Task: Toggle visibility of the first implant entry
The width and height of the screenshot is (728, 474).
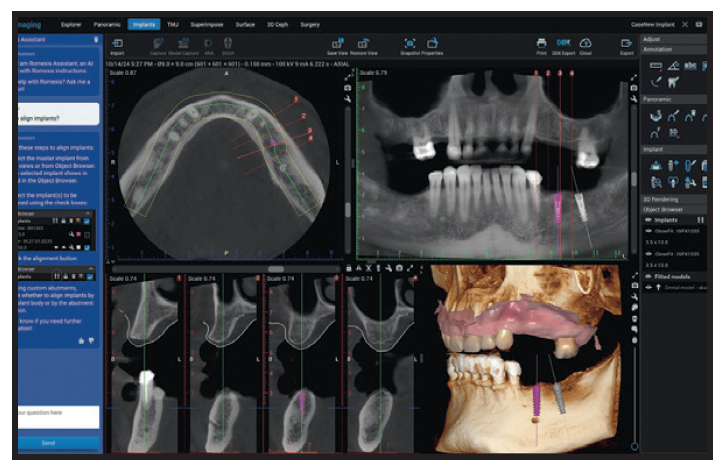Action: (649, 229)
